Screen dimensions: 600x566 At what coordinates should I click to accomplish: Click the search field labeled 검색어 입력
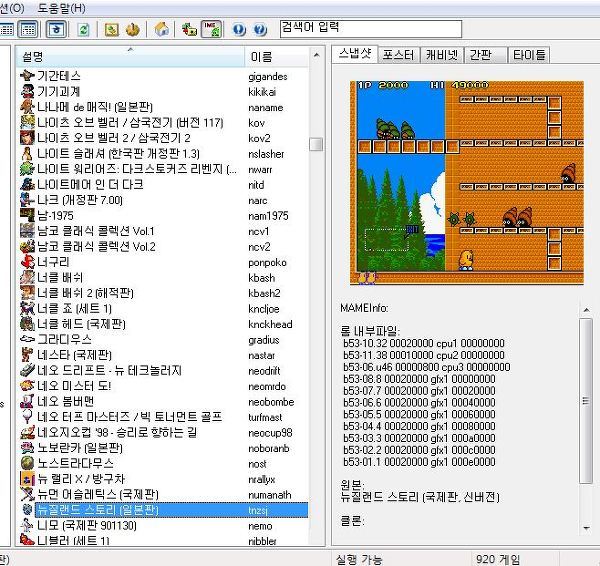pyautogui.click(x=370, y=29)
